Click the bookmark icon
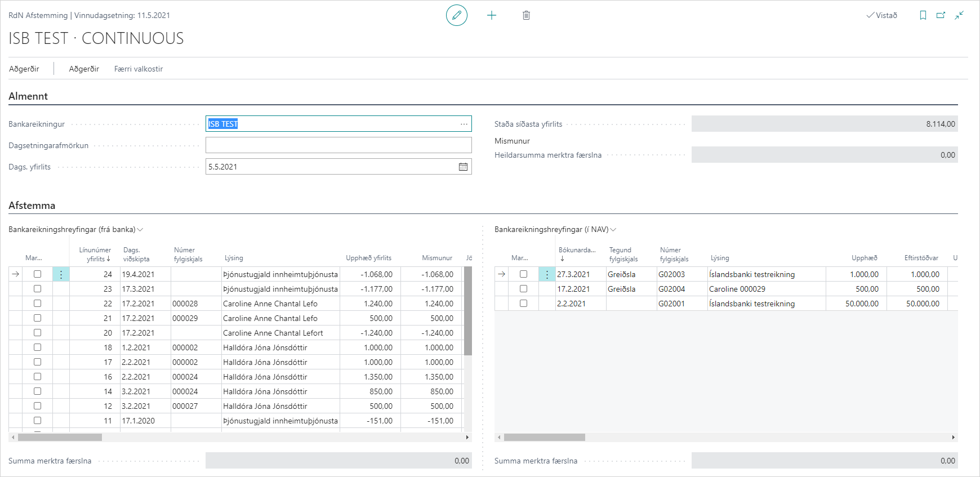980x477 pixels. pyautogui.click(x=923, y=15)
